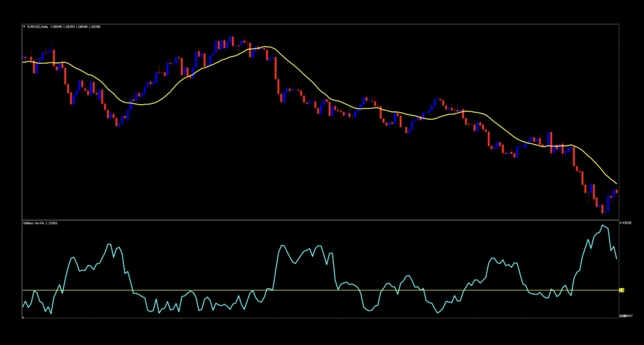The image size is (644, 345).
Task: Click the 4.43918 indicator scale maximum value
Action: pyautogui.click(x=625, y=223)
